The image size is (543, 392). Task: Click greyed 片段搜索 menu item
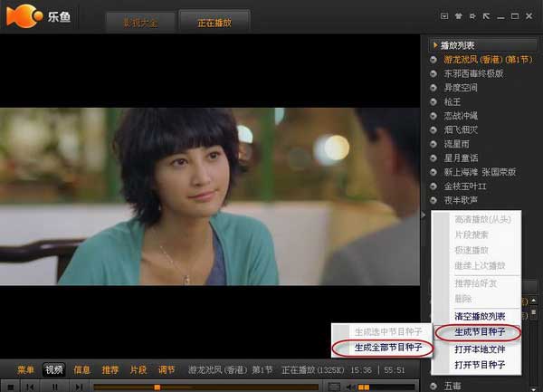pos(472,234)
